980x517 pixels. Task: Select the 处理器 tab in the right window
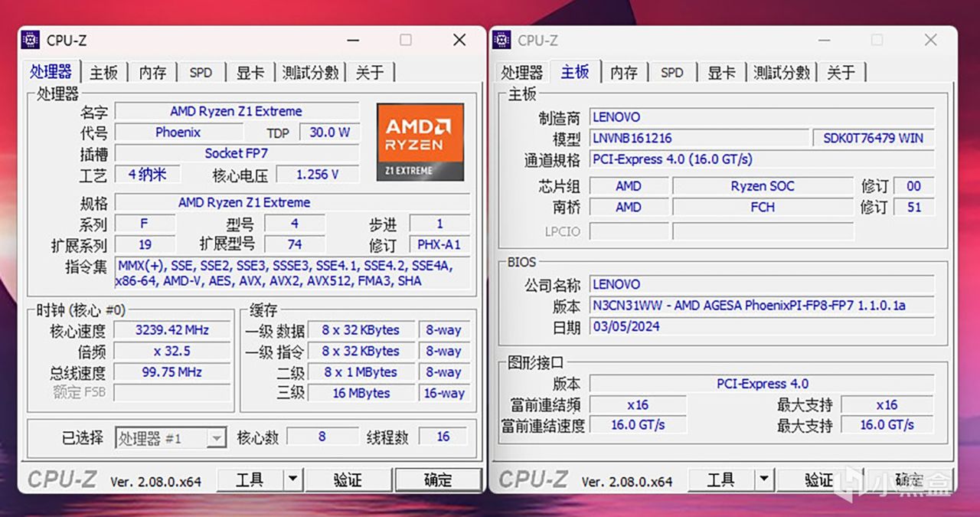(521, 72)
